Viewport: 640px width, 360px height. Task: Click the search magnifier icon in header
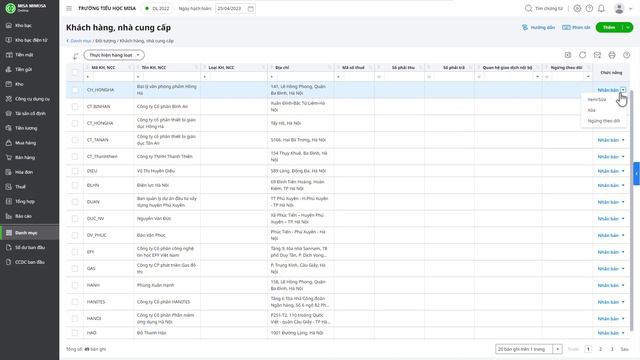coord(528,8)
